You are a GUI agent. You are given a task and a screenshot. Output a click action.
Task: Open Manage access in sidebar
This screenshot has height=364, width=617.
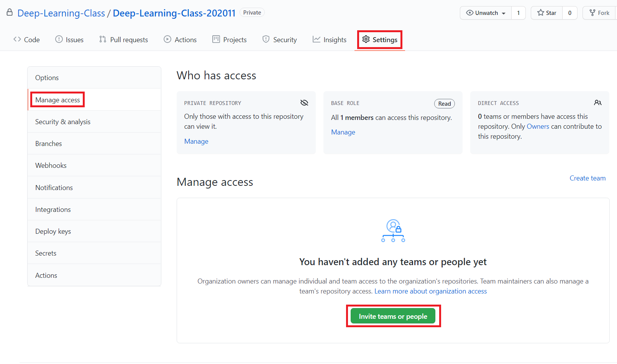click(x=94, y=100)
